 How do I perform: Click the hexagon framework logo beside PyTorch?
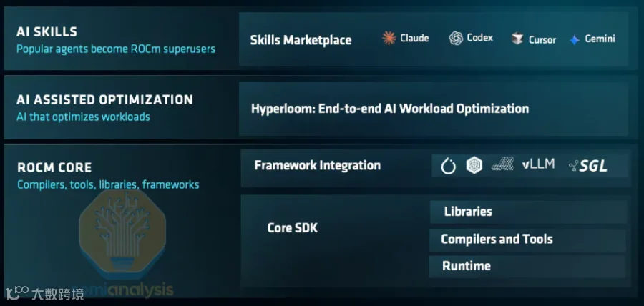pos(474,165)
